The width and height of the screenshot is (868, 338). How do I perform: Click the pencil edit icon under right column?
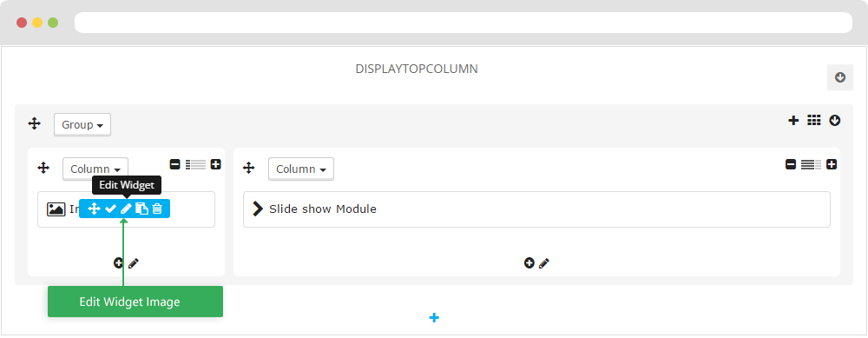click(x=544, y=263)
